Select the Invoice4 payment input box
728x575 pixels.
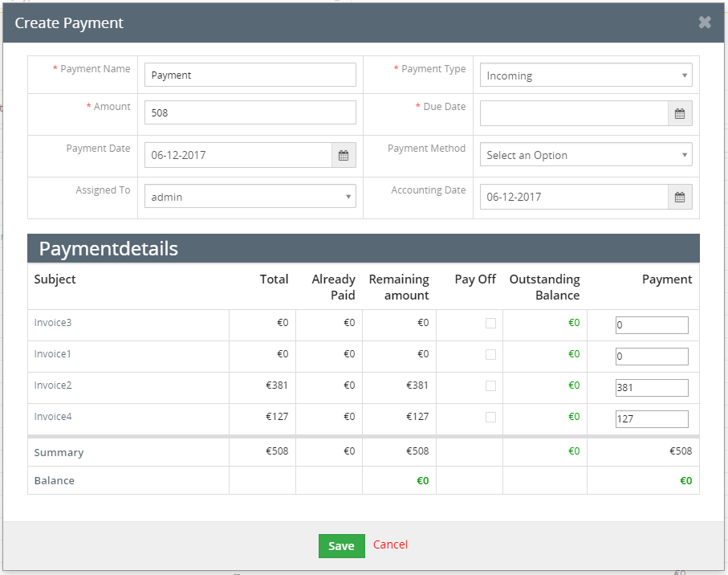click(x=651, y=419)
